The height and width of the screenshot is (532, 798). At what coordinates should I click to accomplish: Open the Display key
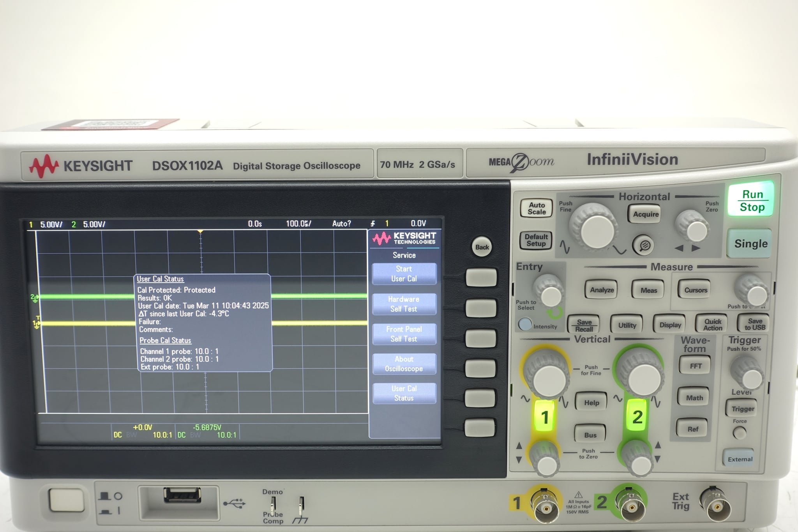[670, 325]
